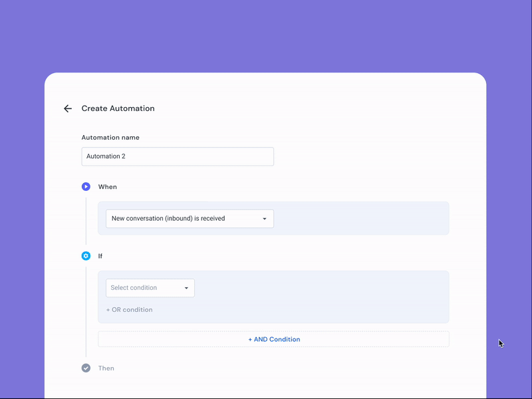Click the + AND Condition button
The image size is (532, 399).
pos(273,339)
